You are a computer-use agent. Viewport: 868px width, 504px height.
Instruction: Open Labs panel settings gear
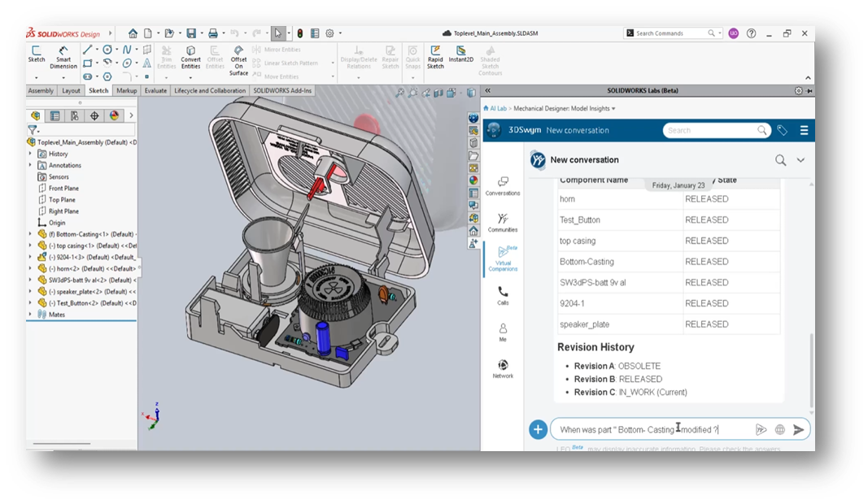coord(798,91)
